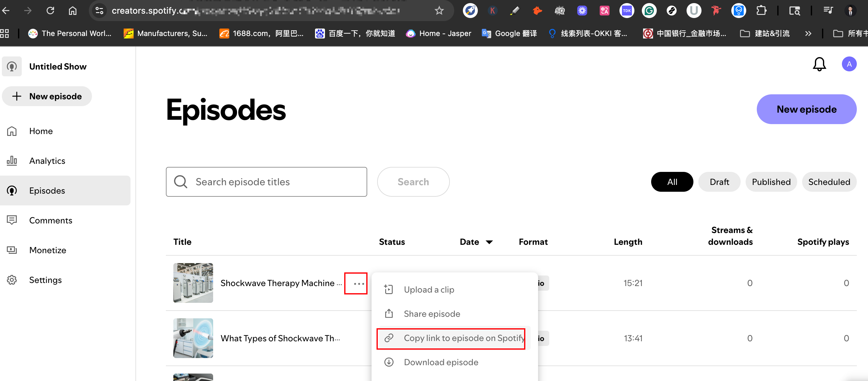Click the Search button beside the search field
This screenshot has height=381, width=868.
413,182
